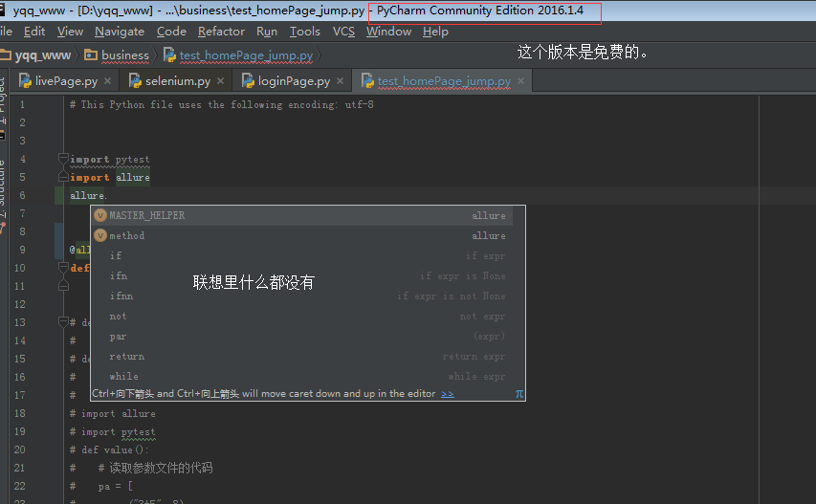Open the Navigate menu
816x504 pixels.
coord(120,32)
